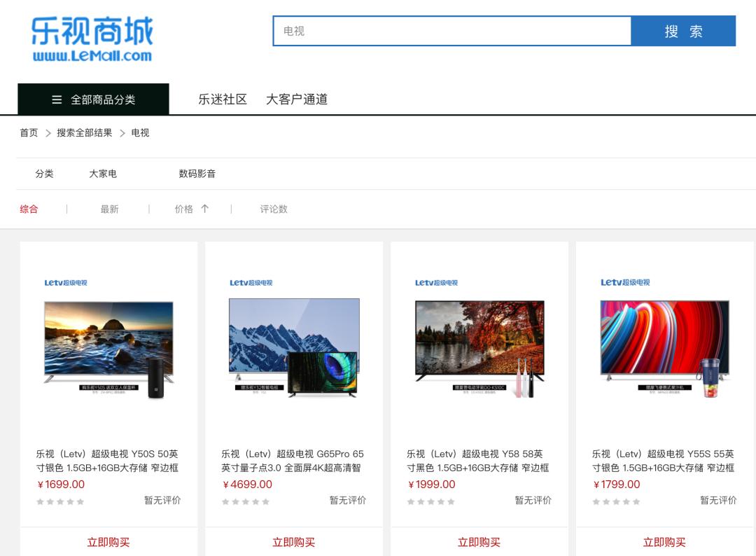
Task: Click 首页 in the breadcrumb
Action: pyautogui.click(x=29, y=133)
